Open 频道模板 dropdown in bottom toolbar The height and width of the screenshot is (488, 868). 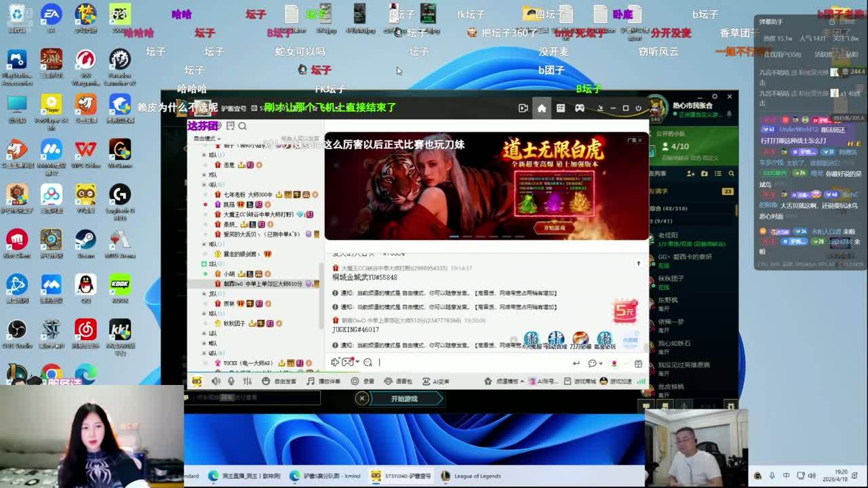tap(506, 381)
